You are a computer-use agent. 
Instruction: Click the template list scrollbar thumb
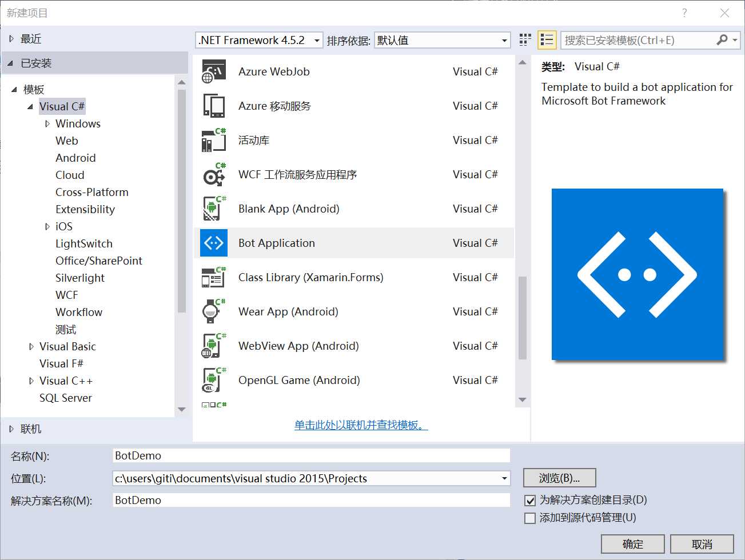tap(522, 318)
